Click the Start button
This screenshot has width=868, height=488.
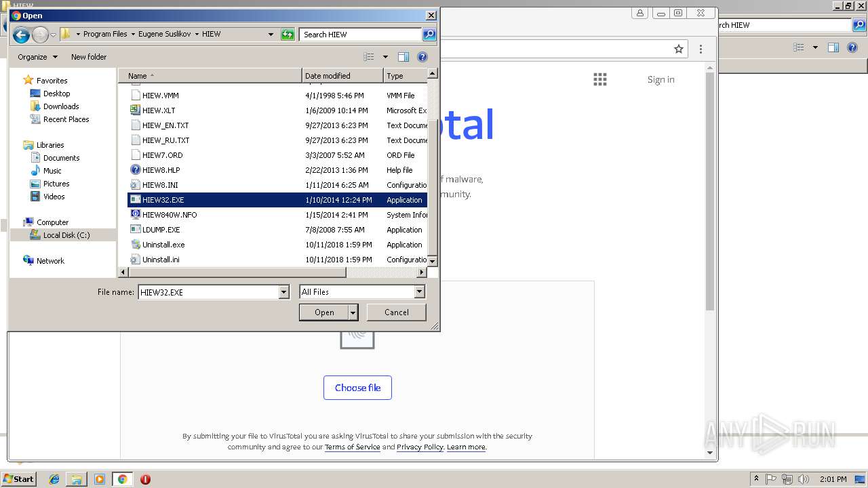tap(18, 479)
